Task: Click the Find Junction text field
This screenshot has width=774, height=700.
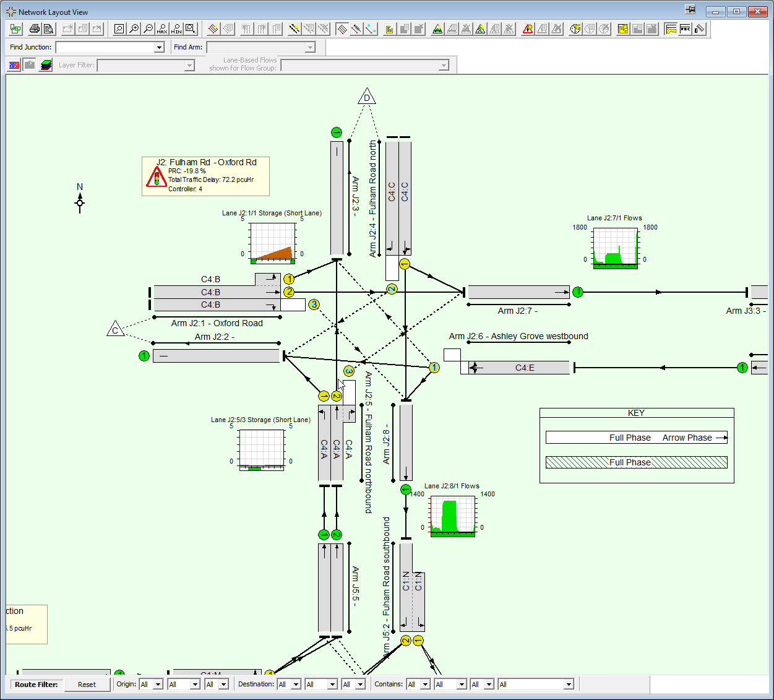Action: (105, 47)
